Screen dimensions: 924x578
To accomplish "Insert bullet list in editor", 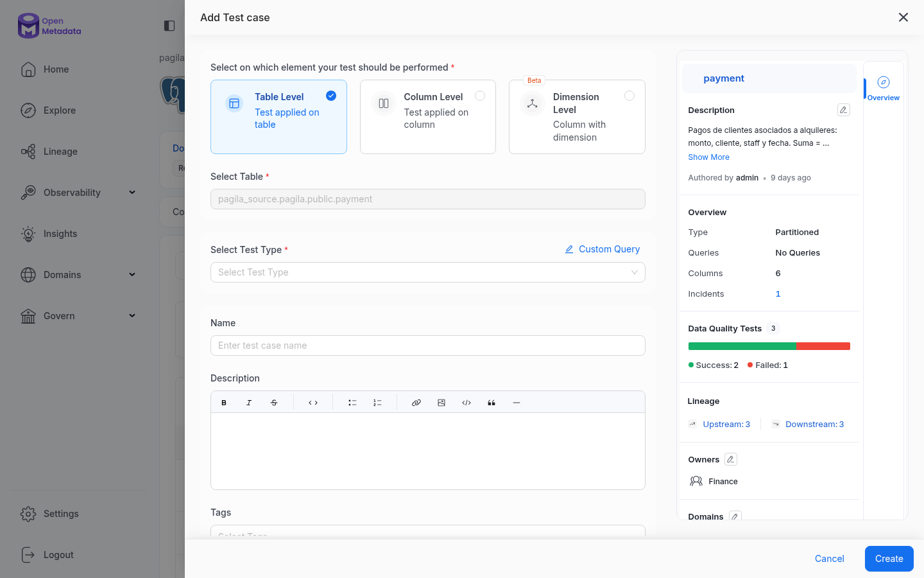I will [352, 403].
